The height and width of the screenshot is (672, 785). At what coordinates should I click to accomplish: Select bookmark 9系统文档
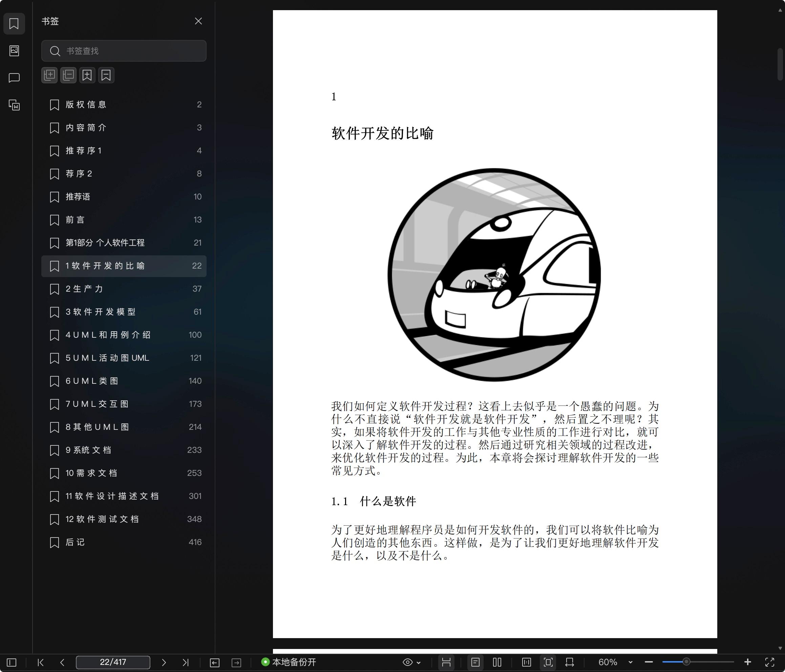[124, 450]
